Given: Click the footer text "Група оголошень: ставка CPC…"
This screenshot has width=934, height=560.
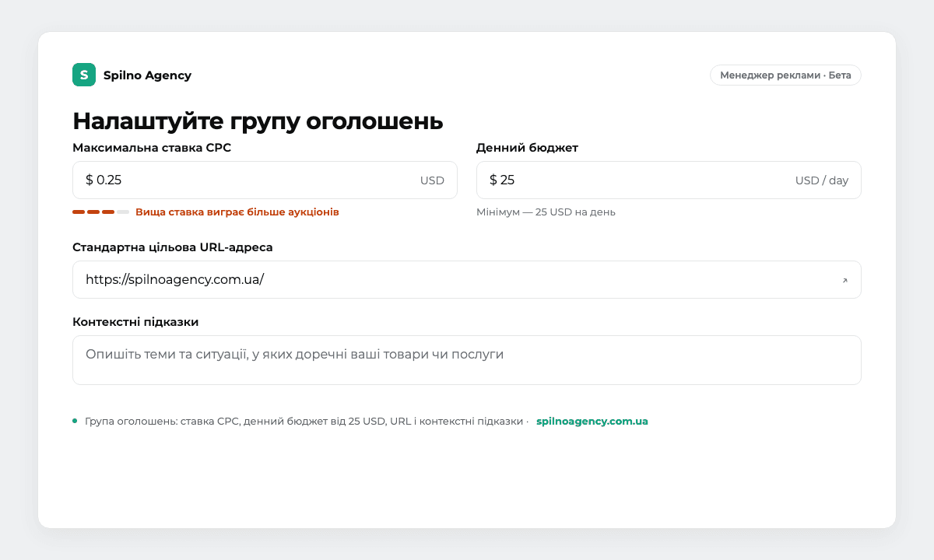Looking at the screenshot, I should coord(307,422).
